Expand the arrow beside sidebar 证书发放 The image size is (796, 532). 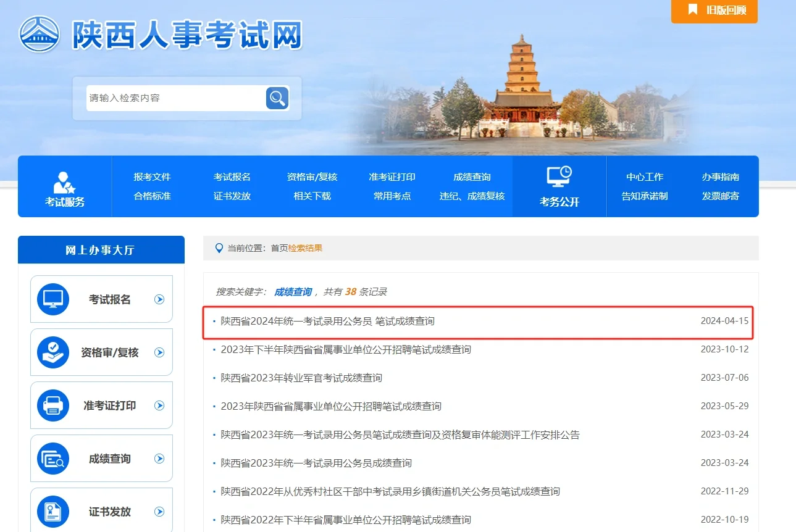(x=160, y=511)
